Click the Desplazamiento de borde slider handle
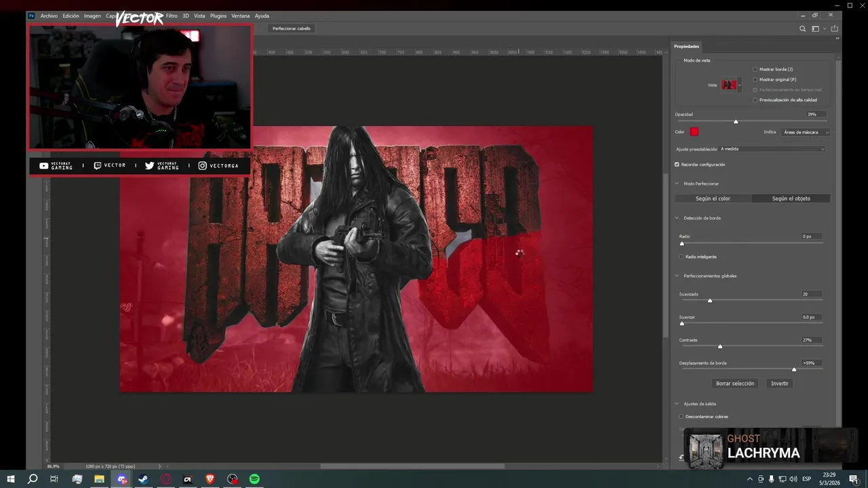 coord(794,369)
